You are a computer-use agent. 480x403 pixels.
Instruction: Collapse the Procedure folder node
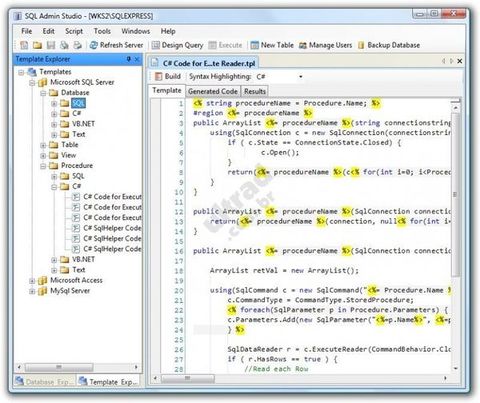(43, 166)
